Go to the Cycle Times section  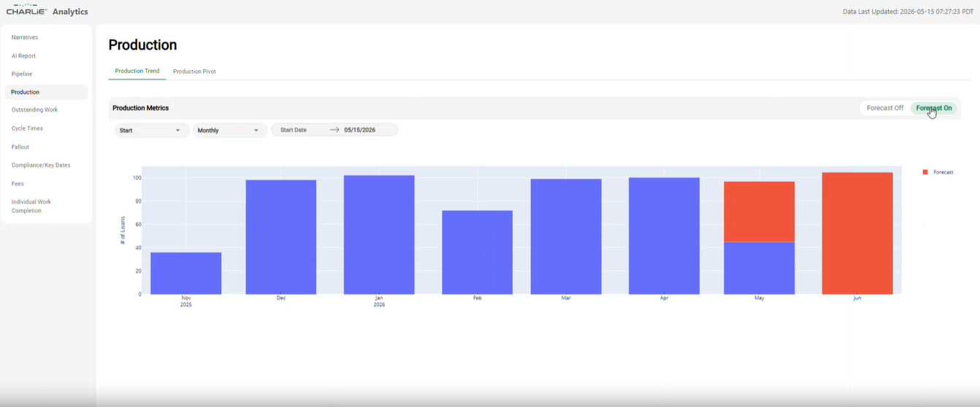(x=27, y=128)
